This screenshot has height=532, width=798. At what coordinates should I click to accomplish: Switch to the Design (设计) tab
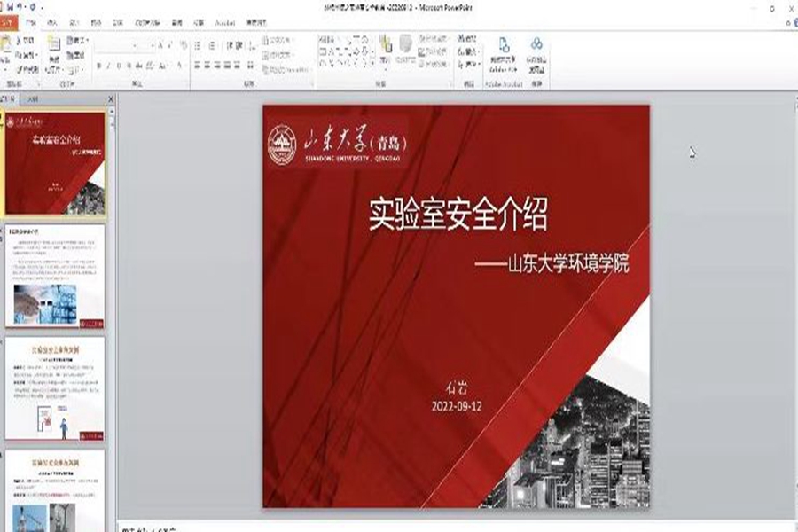point(74,22)
